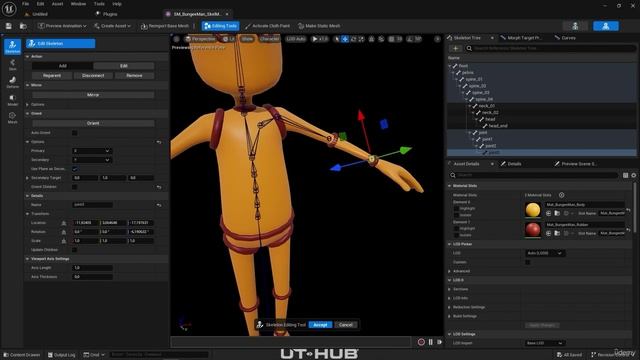Screen dimensions: 640x360
Task: Click the yellow Body material thumbnail
Action: (533, 210)
